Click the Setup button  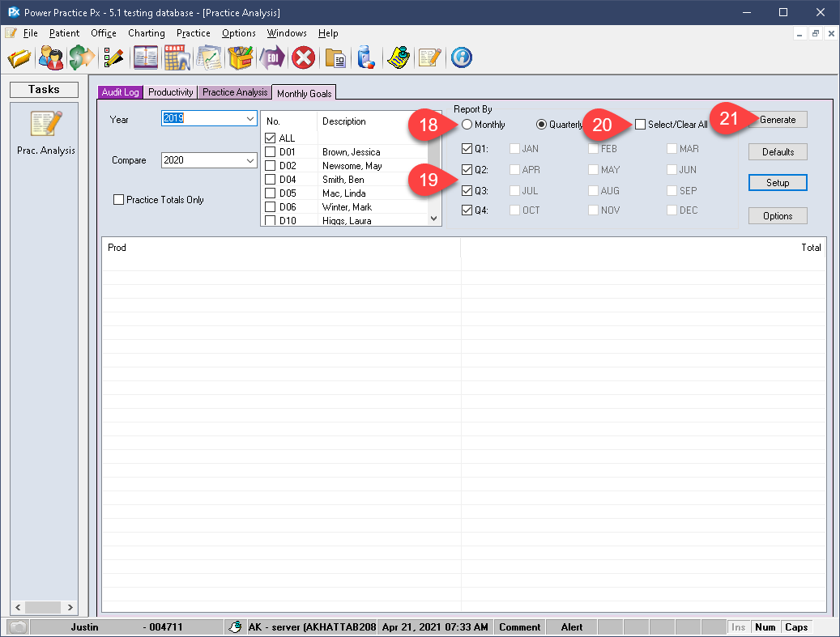click(778, 183)
